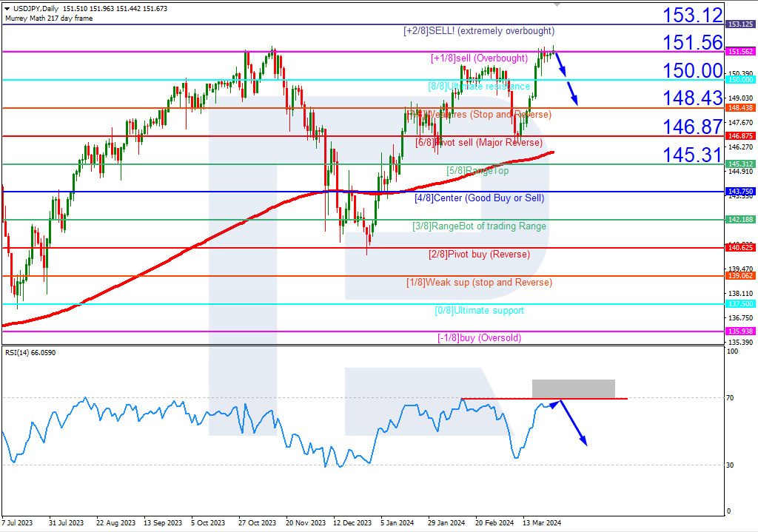Select the 153.125 price tag on right axis

pos(739,24)
